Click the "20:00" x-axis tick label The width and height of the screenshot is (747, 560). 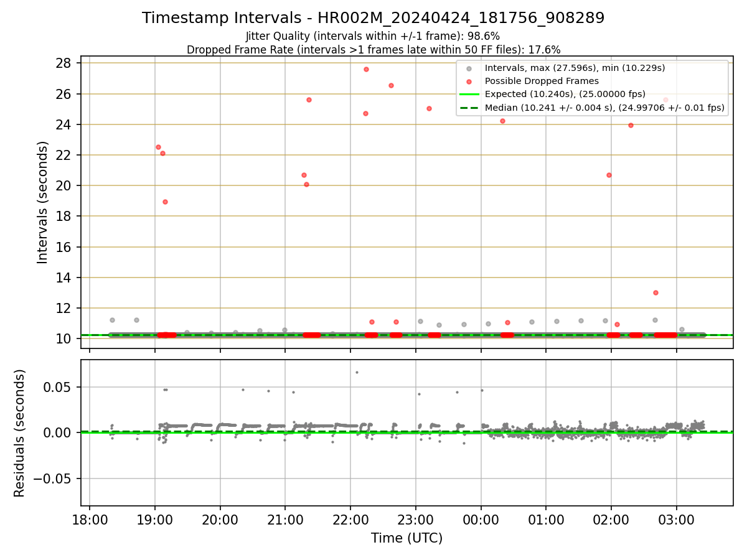[x=220, y=520]
